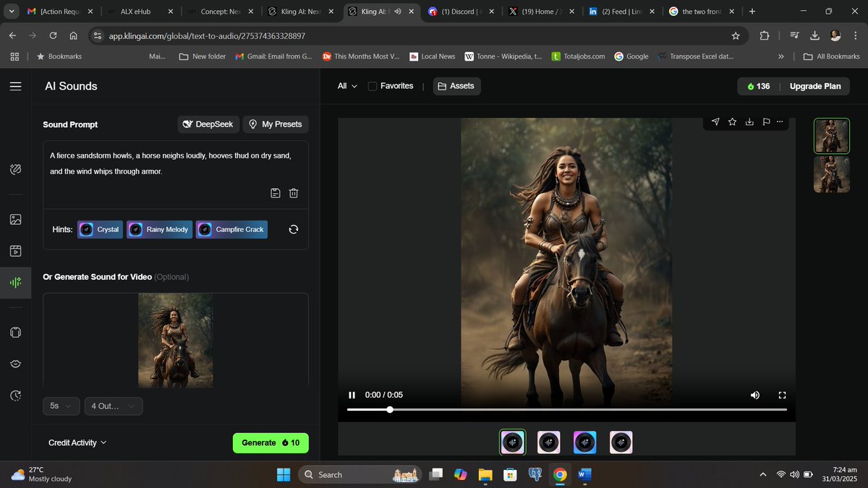Select the AI Sounds waveform sidebar icon

15,283
